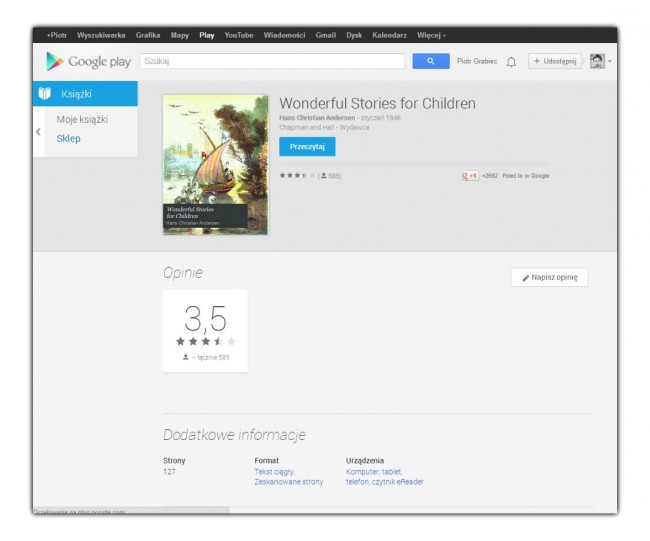The height and width of the screenshot is (541, 650).
Task: Click the Napisz opinię button
Action: (x=549, y=277)
